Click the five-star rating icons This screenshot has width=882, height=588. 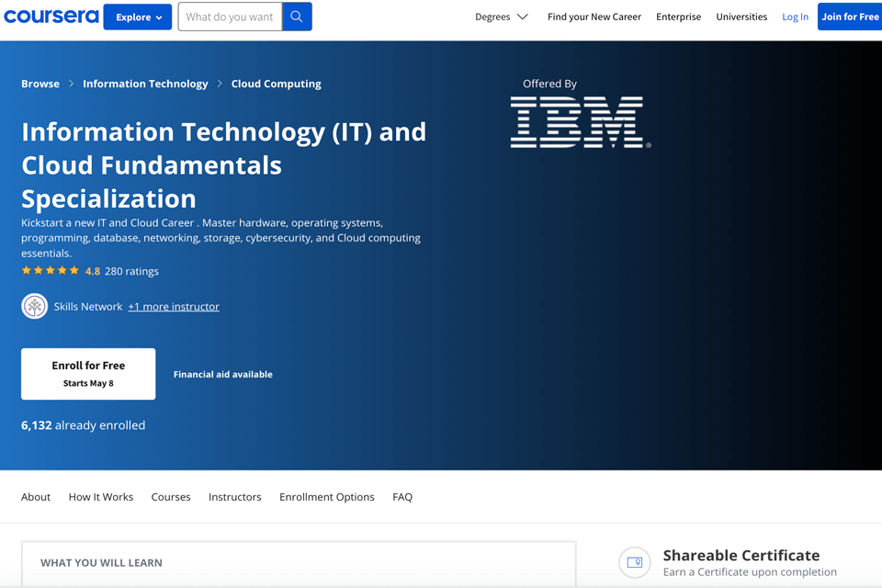click(50, 271)
